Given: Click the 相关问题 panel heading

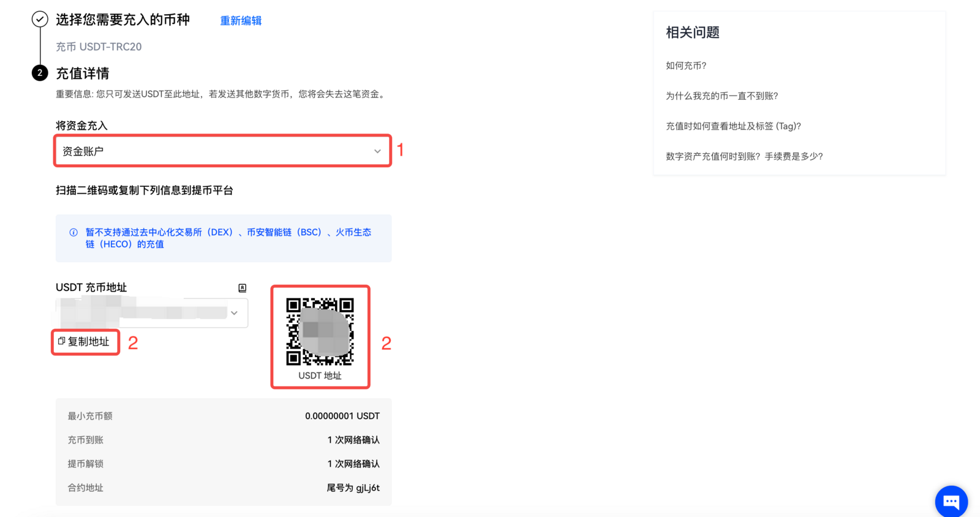Looking at the screenshot, I should (x=692, y=32).
